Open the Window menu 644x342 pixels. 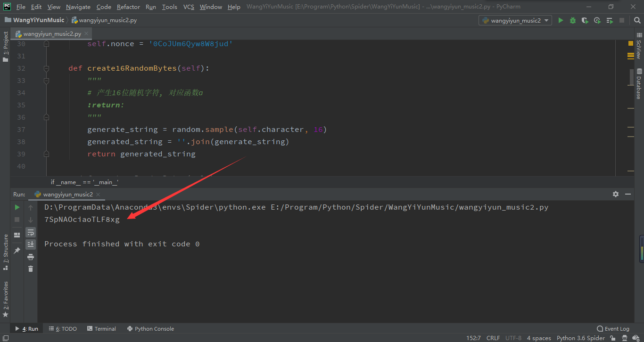pos(211,7)
